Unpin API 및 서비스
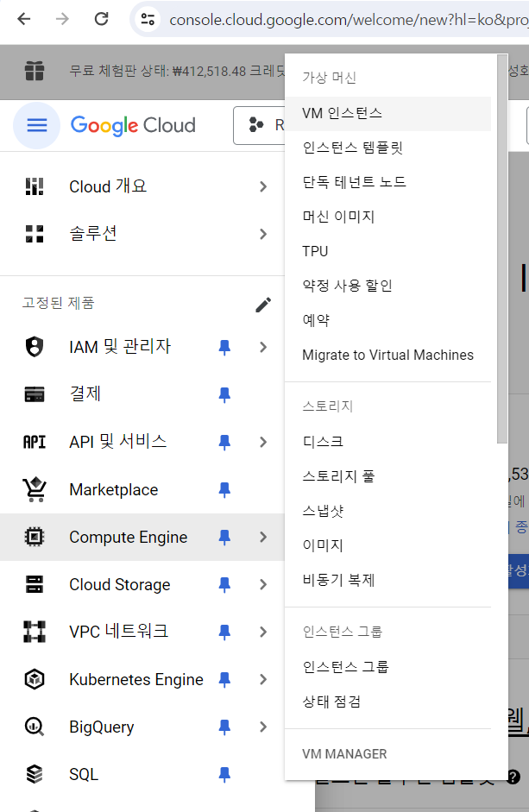The height and width of the screenshot is (812, 529). 224,443
